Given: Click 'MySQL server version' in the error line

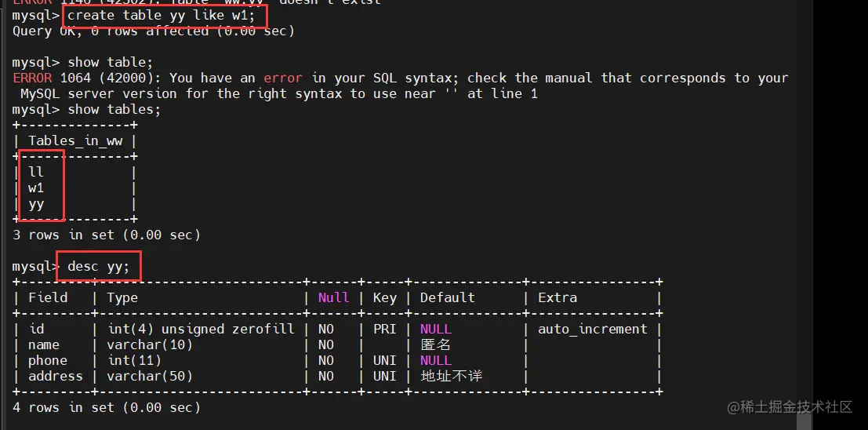Looking at the screenshot, I should (x=99, y=93).
